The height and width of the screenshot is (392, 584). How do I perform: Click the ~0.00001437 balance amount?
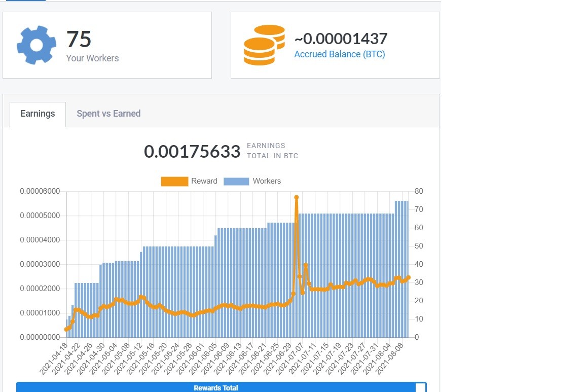tap(341, 39)
